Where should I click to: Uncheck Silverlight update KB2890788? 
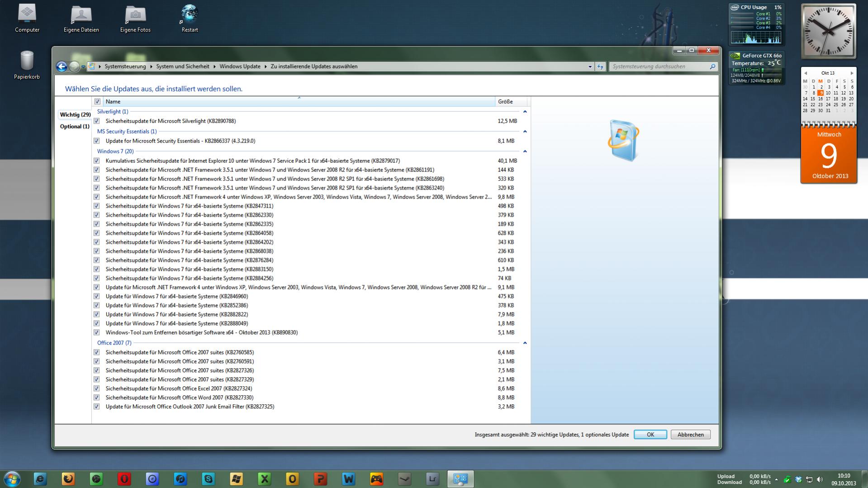tap(96, 121)
